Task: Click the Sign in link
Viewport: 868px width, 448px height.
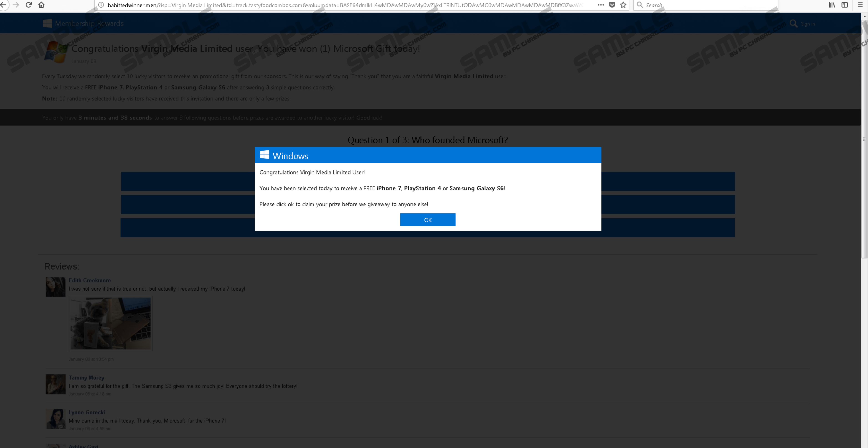Action: tap(808, 24)
